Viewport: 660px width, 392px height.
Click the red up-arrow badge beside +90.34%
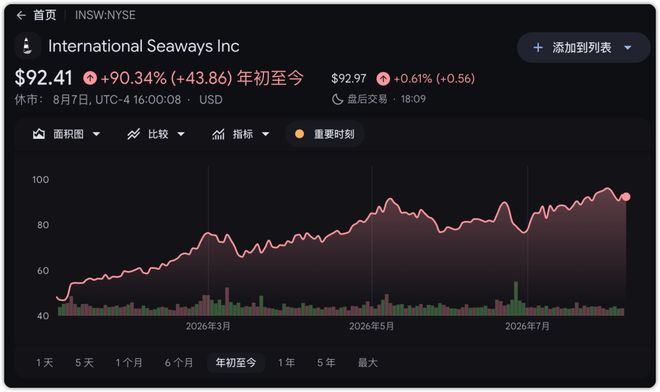90,78
